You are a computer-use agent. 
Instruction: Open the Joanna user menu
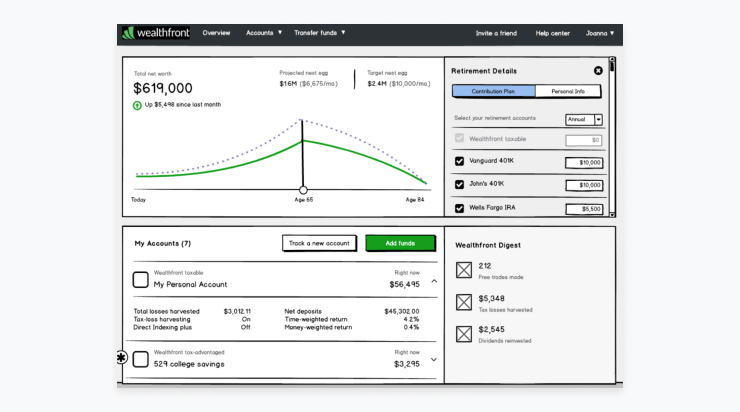600,34
